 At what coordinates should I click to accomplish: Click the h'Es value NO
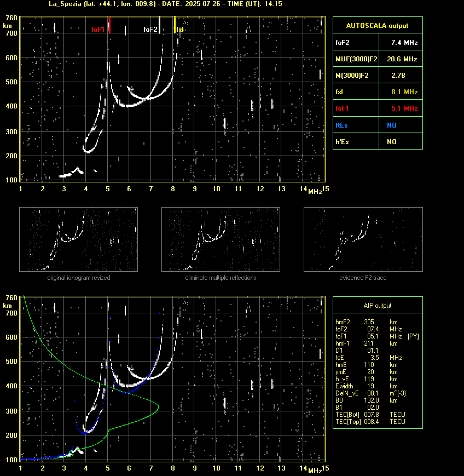pos(392,141)
